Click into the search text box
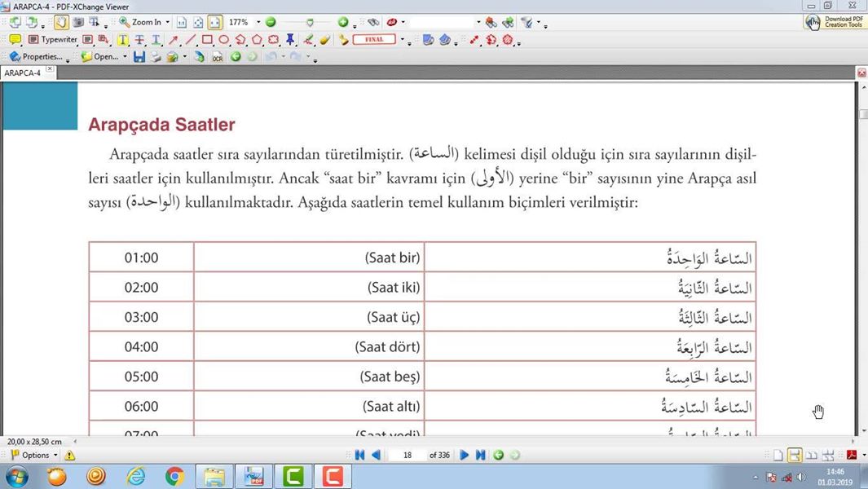This screenshot has height=489, width=868. (x=442, y=22)
